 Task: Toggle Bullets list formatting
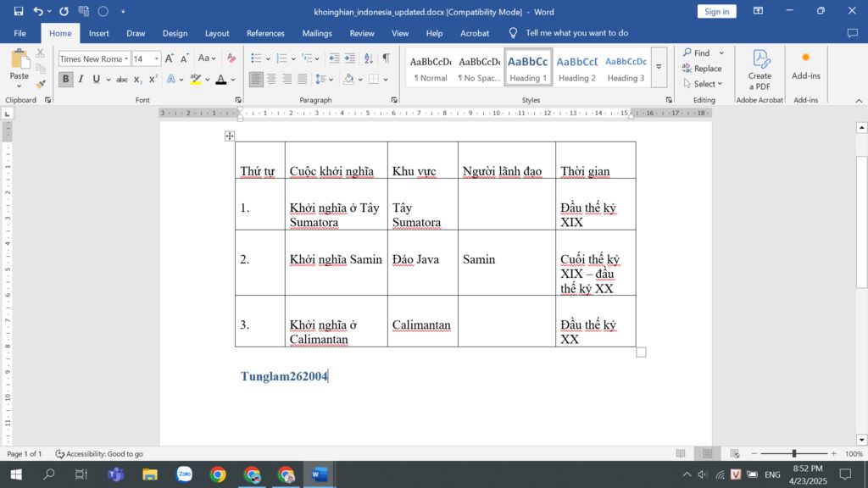click(256, 58)
